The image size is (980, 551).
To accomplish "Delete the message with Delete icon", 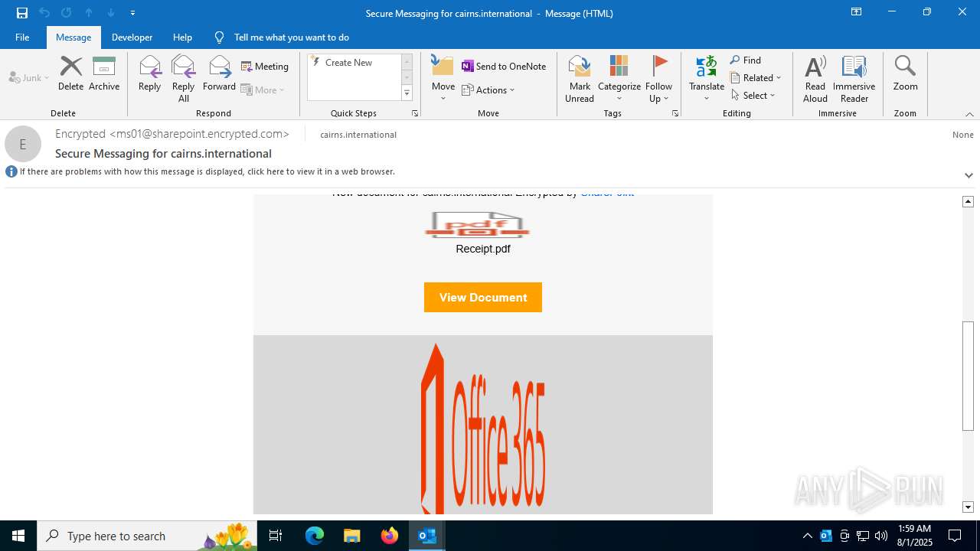I will pos(70,73).
